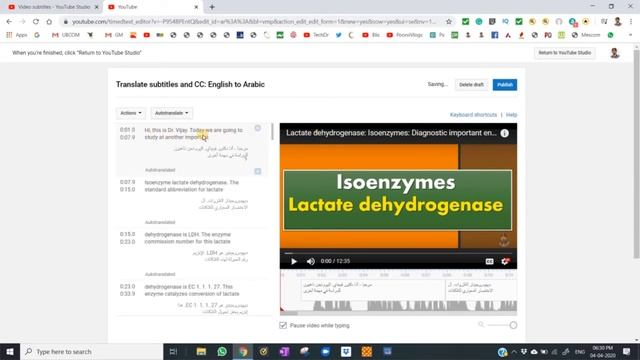
Task: Click the Windows taskbar search box
Action: (91, 351)
